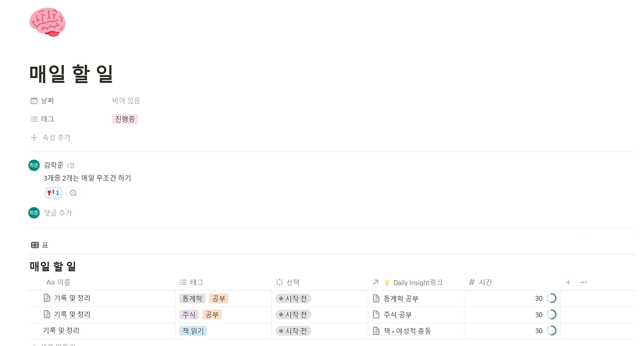Click the 30 value in the 책 - 야성적 충동 row
The image size is (644, 346).
539,331
